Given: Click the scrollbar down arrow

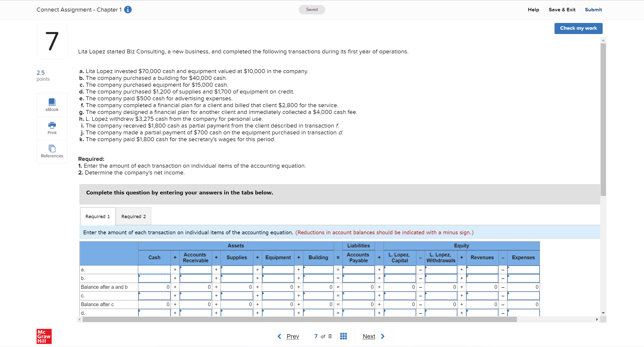Looking at the screenshot, I should click(603, 313).
